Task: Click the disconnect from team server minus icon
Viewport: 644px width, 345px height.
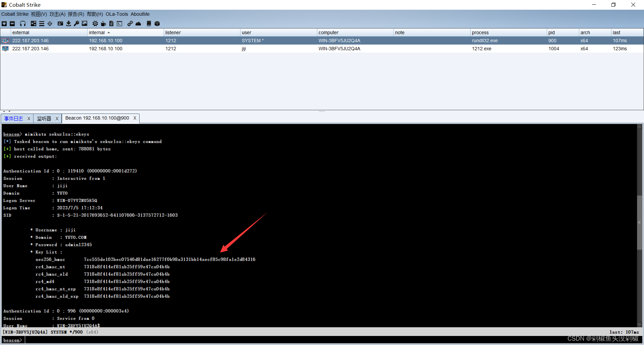Action: pyautogui.click(x=12, y=23)
